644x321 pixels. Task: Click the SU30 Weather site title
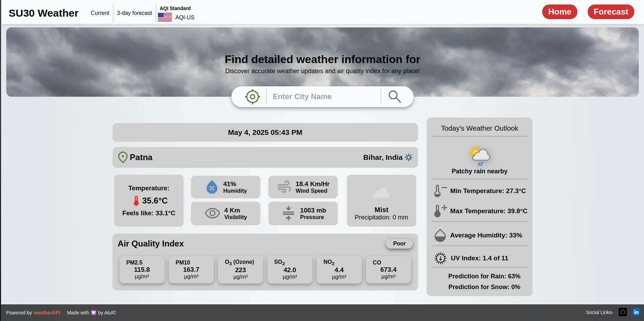[43, 13]
